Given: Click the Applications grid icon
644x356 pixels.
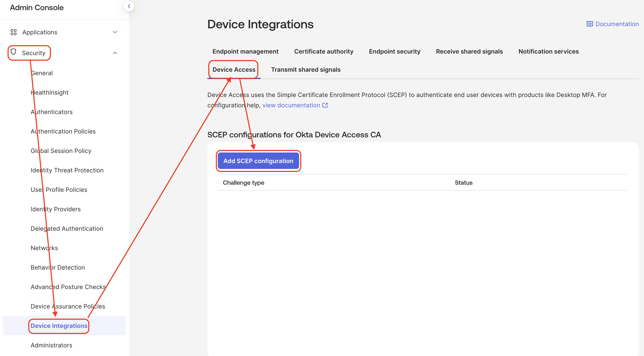Looking at the screenshot, I should coord(14,32).
